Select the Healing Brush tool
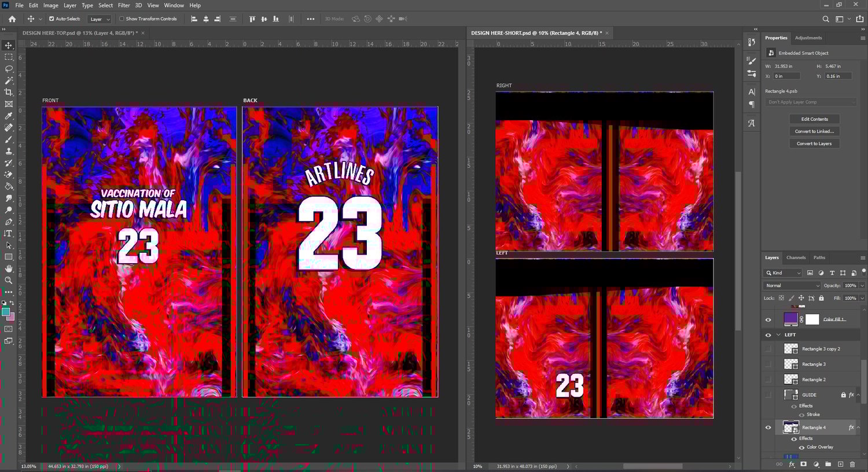Viewport: 868px width, 472px height. (9, 128)
